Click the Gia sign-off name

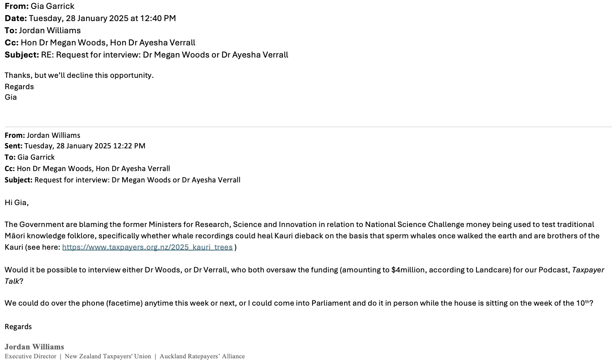[x=11, y=97]
